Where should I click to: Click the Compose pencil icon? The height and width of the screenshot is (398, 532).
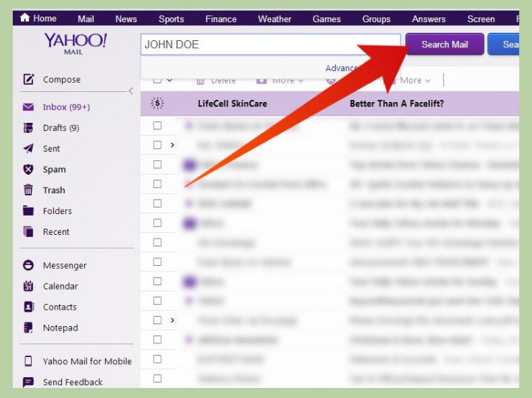(29, 79)
